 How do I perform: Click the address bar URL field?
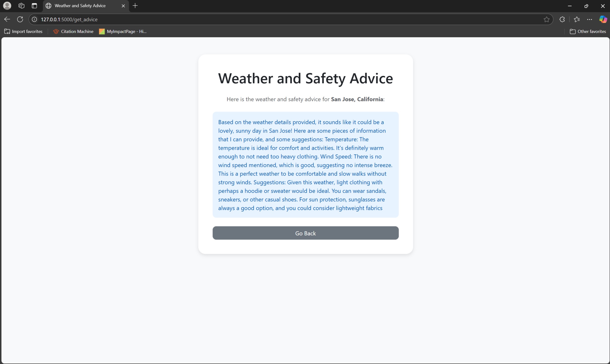tap(273, 19)
